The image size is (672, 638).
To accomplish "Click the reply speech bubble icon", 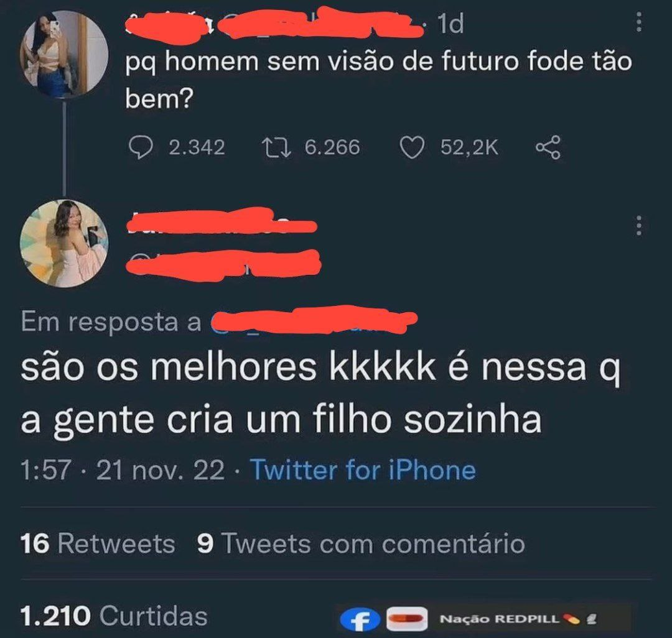I will (x=141, y=148).
